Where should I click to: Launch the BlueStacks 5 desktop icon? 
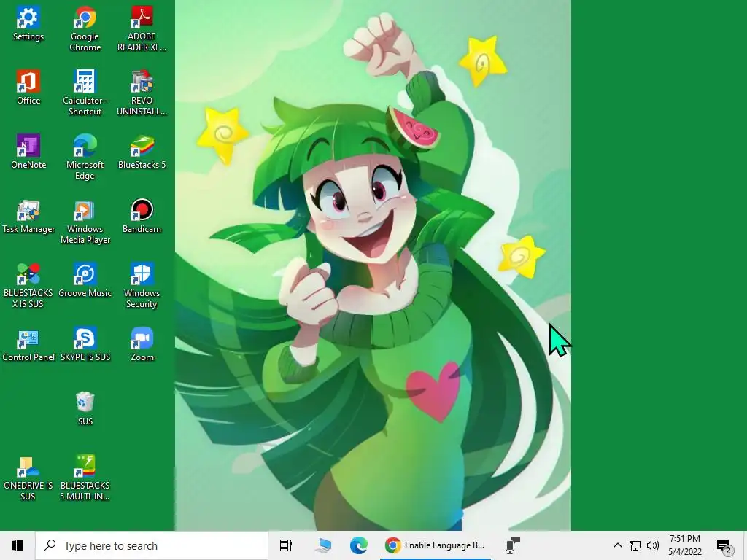[142, 152]
